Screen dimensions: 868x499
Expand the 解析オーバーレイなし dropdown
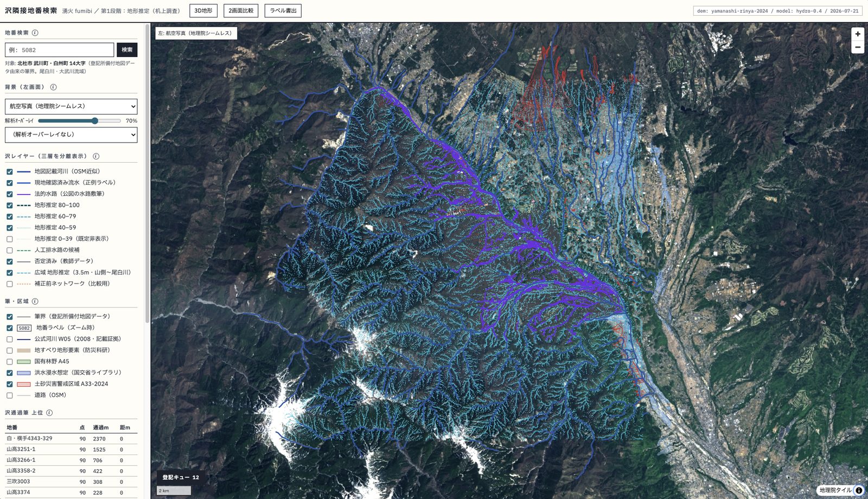pos(71,135)
